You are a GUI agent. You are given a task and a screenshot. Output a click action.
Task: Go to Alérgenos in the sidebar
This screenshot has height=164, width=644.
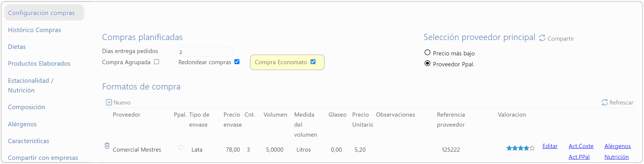point(22,124)
